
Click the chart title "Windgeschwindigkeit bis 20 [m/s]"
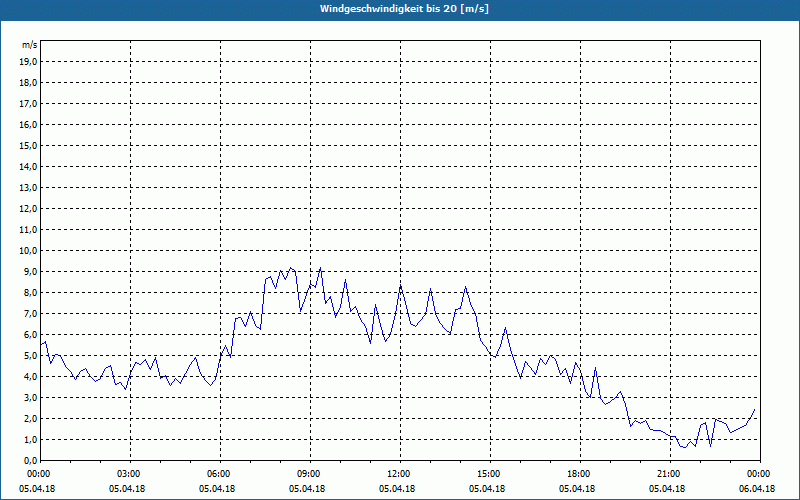pyautogui.click(x=404, y=9)
